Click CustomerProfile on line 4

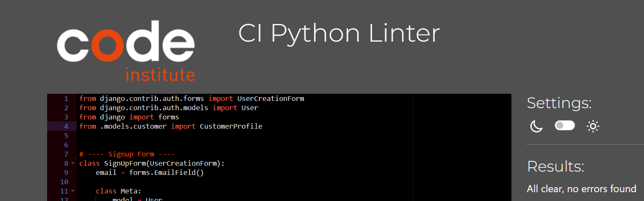231,126
